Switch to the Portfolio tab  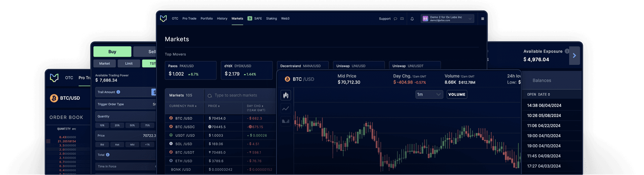click(207, 19)
